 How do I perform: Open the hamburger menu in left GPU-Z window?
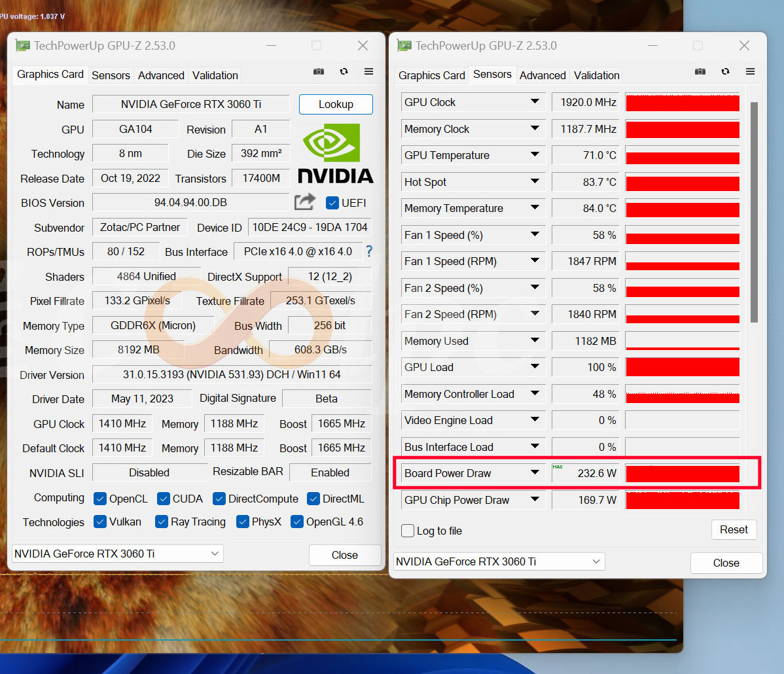point(368,71)
